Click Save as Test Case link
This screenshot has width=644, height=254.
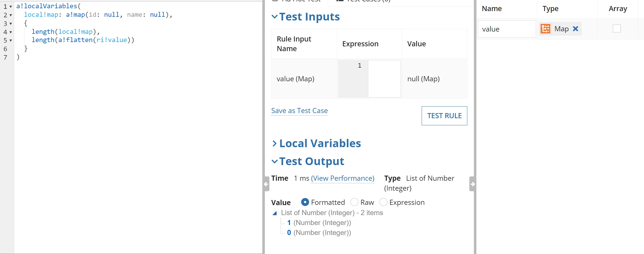(x=299, y=111)
